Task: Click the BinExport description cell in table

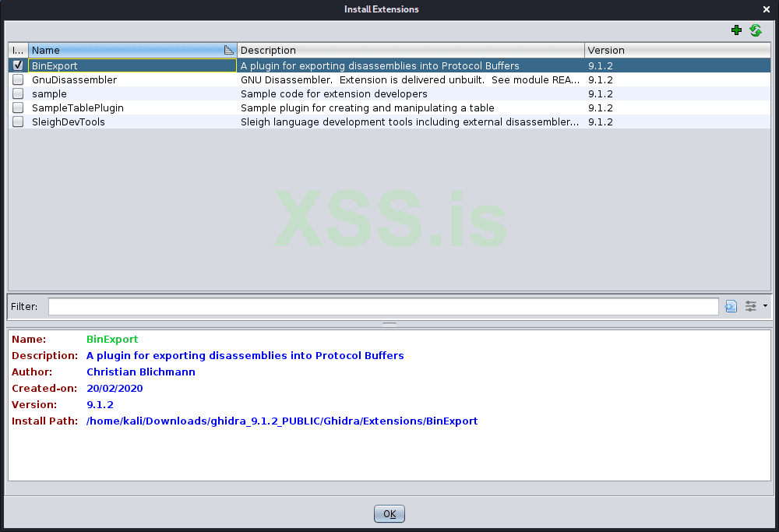Action: pos(411,65)
